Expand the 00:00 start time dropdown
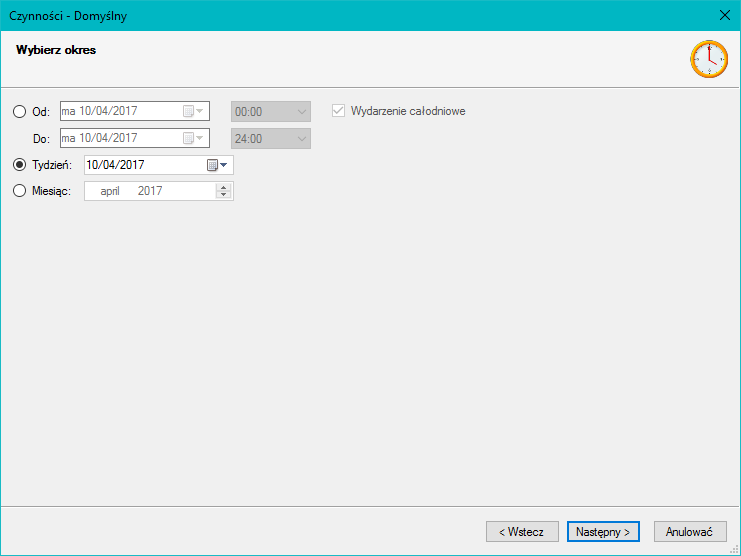 pyautogui.click(x=302, y=112)
